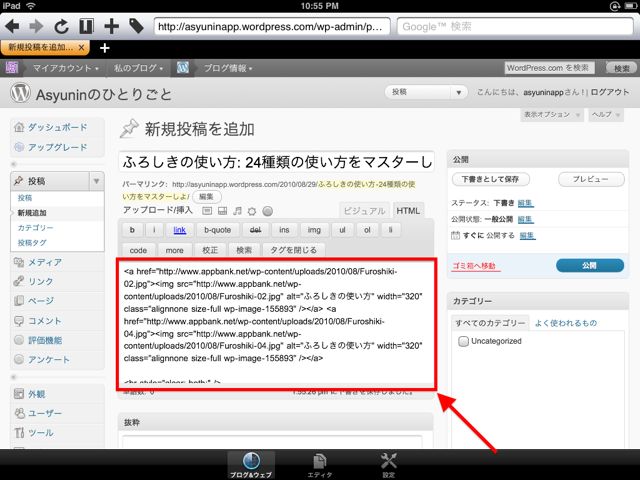Expand 表示オプション panel
This screenshot has width=640, height=480.
[x=552, y=115]
